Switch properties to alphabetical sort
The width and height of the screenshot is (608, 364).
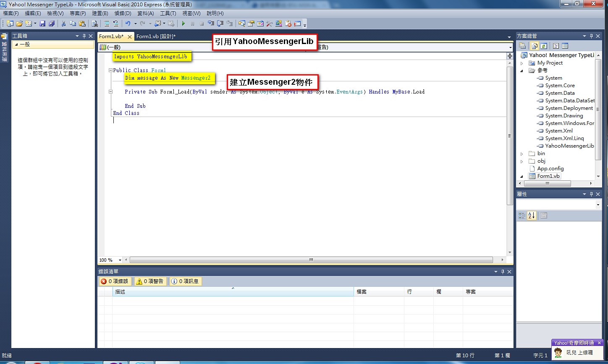tap(532, 216)
